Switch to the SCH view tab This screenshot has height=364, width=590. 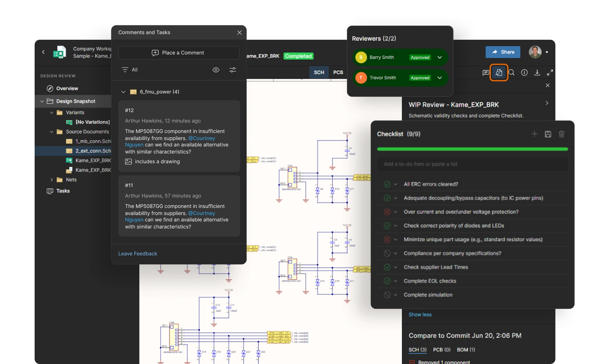click(x=319, y=72)
